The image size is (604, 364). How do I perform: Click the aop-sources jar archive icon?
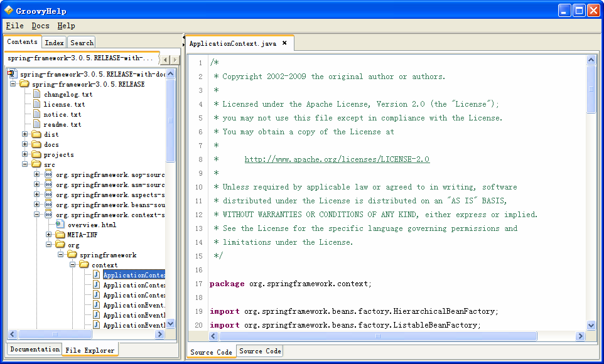click(x=48, y=174)
